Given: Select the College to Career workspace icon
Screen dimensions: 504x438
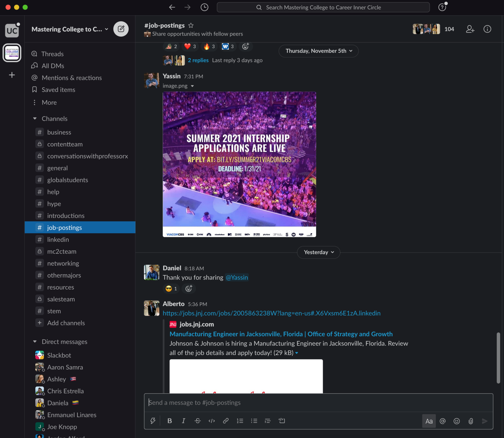Looking at the screenshot, I should (12, 53).
